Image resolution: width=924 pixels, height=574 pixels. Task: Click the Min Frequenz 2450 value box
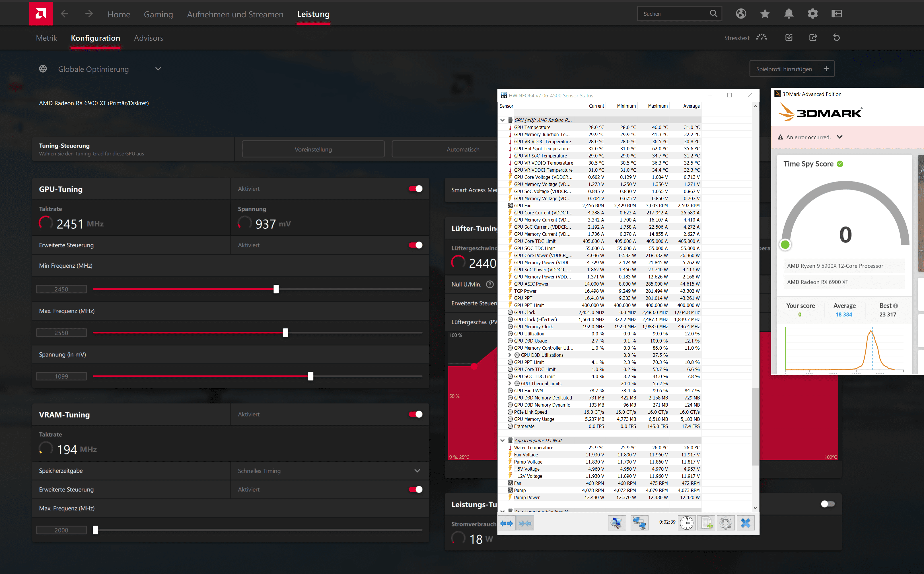[61, 289]
